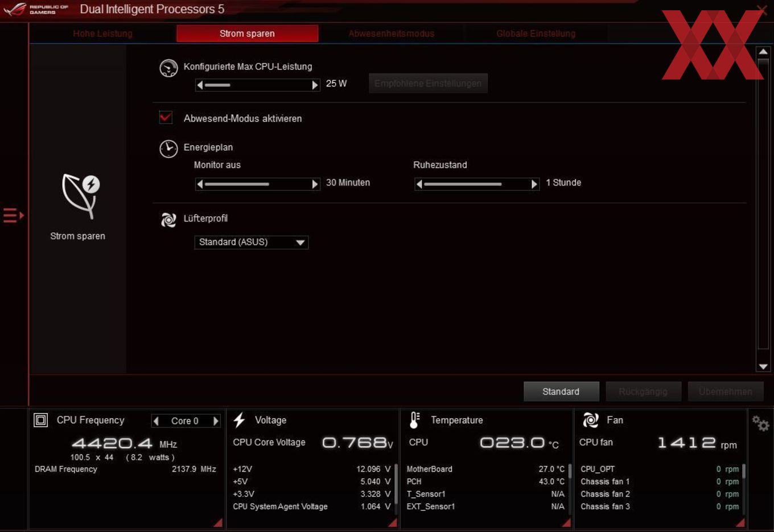774x532 pixels.
Task: Click the +12V voltage row
Action: click(312, 469)
